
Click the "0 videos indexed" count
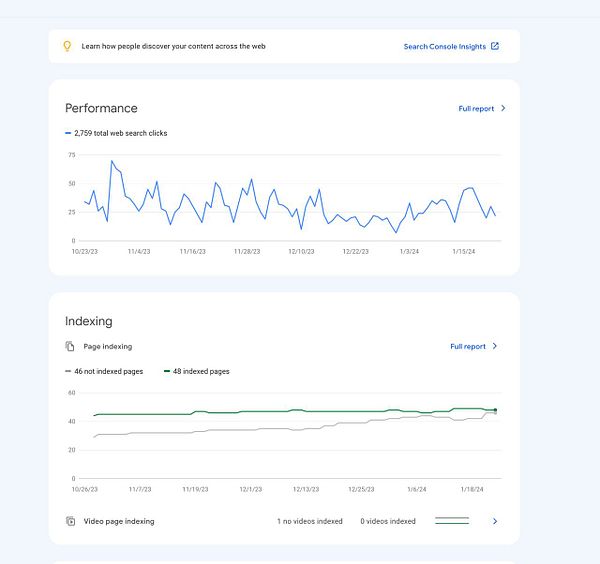[x=388, y=521]
